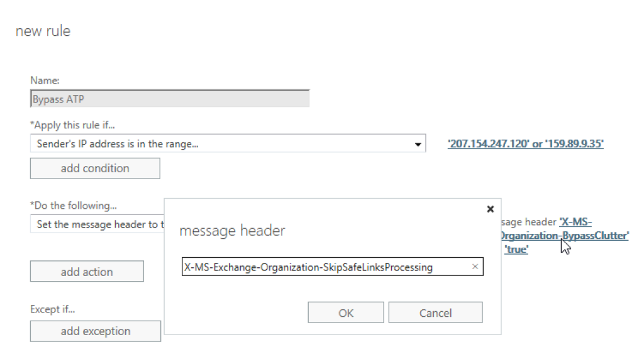Click the new rule page heading
The height and width of the screenshot is (359, 644).
(43, 31)
